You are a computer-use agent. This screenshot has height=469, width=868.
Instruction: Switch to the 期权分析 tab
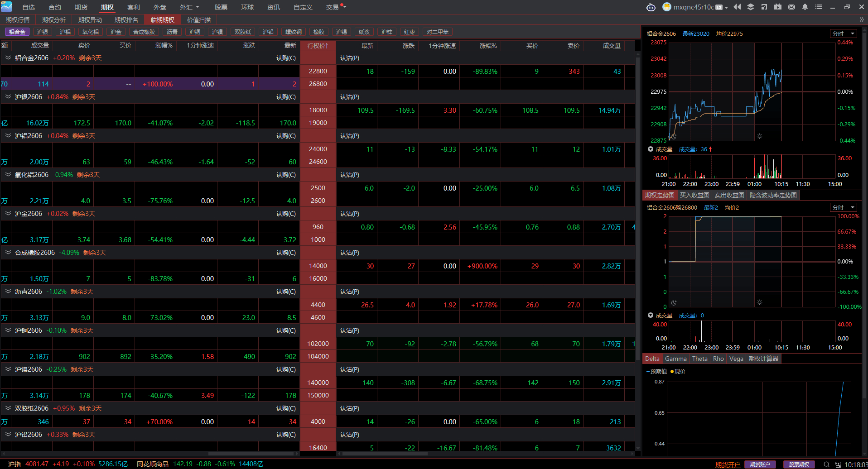pyautogui.click(x=54, y=20)
